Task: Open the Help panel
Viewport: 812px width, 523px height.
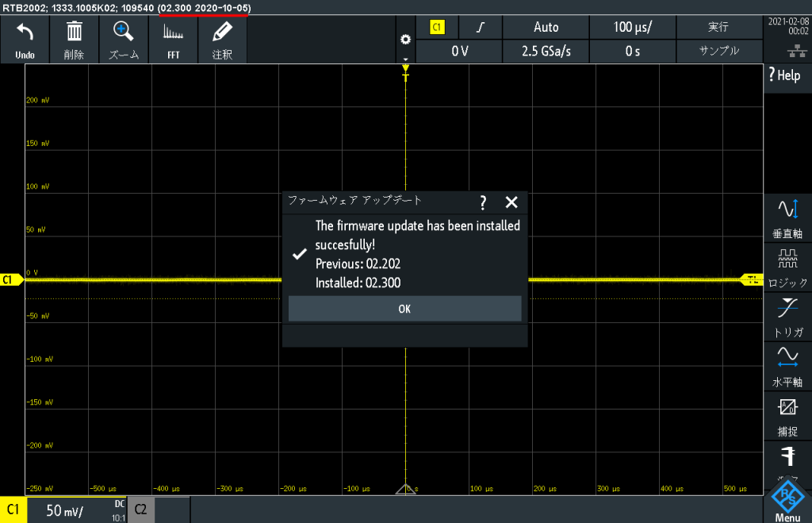Action: click(x=784, y=75)
